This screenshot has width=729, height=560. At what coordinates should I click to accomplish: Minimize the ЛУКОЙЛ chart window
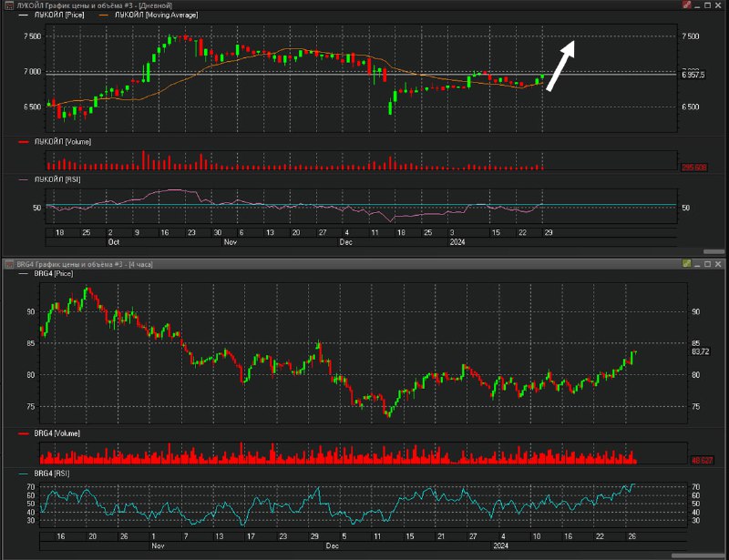point(697,5)
